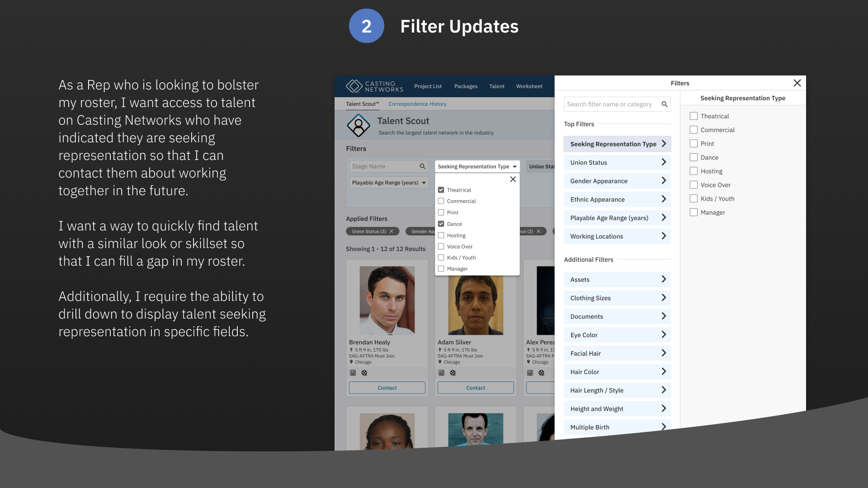Click the search icon in filter search box
The image size is (868, 488).
pyautogui.click(x=664, y=104)
